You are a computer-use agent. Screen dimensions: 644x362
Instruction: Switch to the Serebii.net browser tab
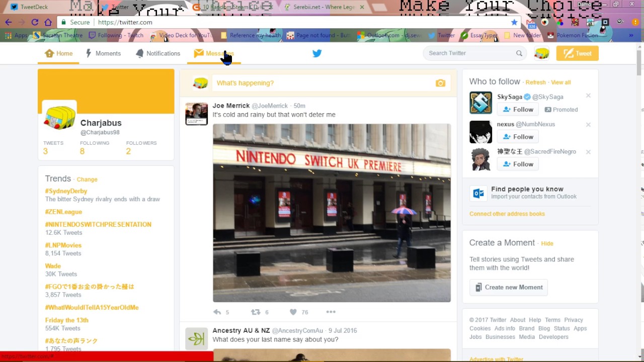(x=324, y=7)
